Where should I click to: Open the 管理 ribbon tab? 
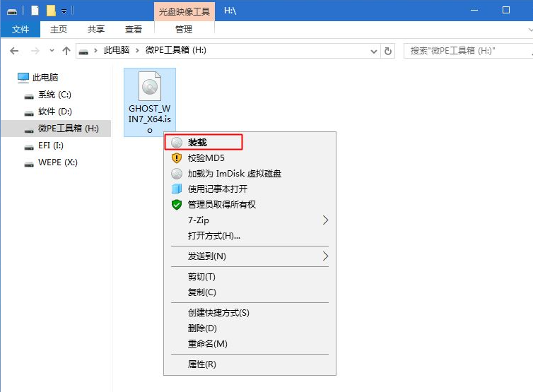point(184,30)
